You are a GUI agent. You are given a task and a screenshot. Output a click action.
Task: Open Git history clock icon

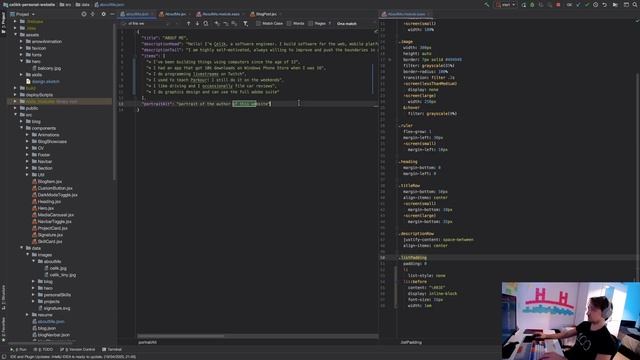(x=596, y=5)
